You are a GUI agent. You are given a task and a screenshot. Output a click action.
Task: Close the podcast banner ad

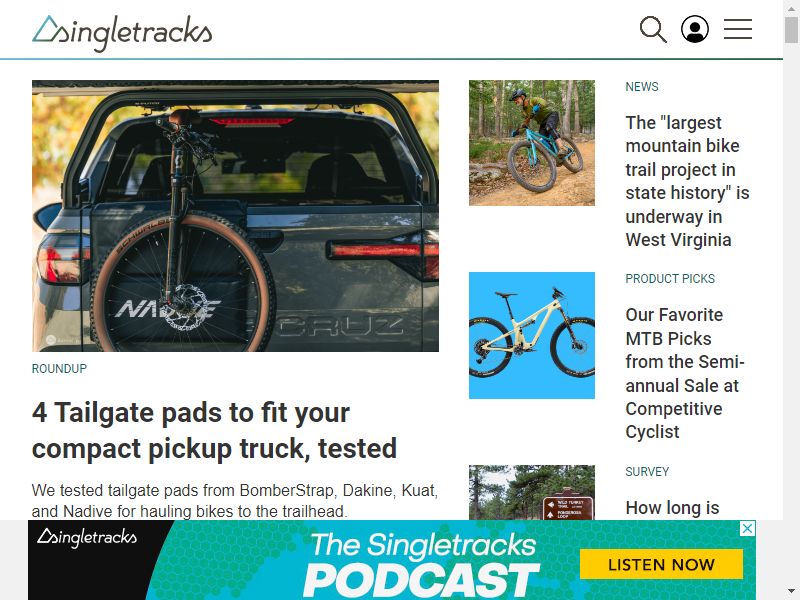[x=747, y=528]
